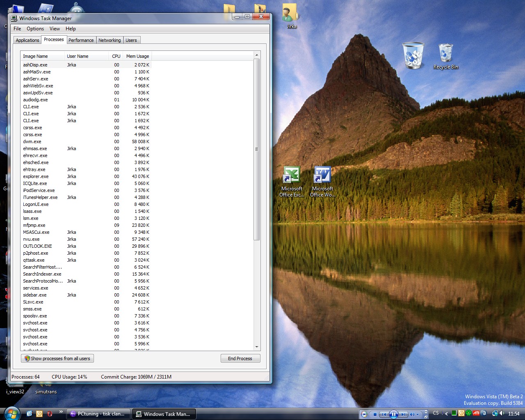Open the ATI tray icon
The height and width of the screenshot is (420, 525).
coord(476,413)
